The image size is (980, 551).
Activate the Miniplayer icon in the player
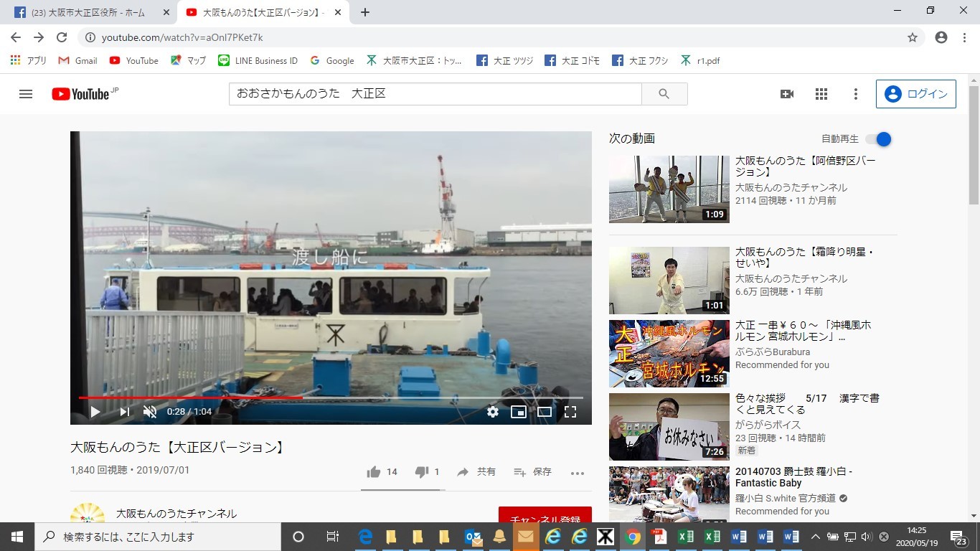coord(518,412)
